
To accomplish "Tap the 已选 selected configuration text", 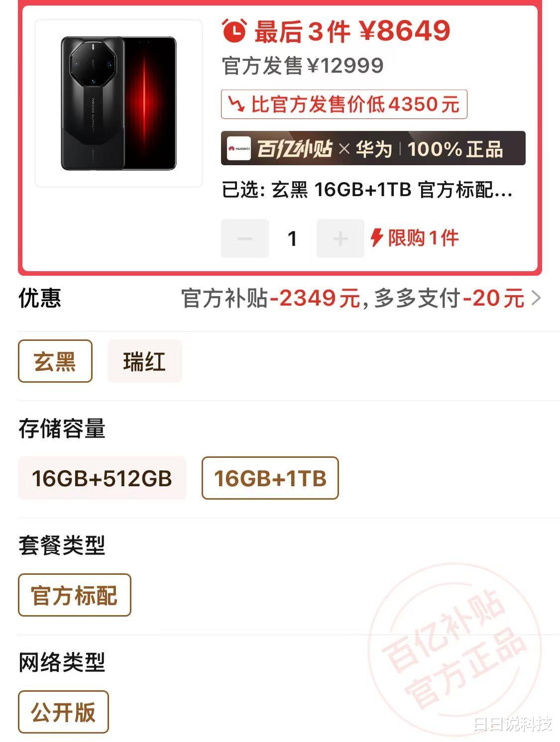I will coord(367,190).
